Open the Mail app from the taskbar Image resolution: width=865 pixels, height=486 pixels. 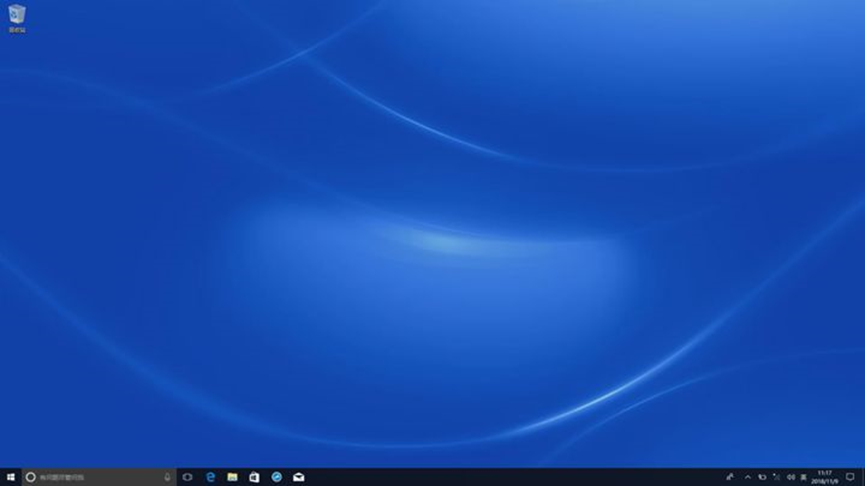click(298, 477)
